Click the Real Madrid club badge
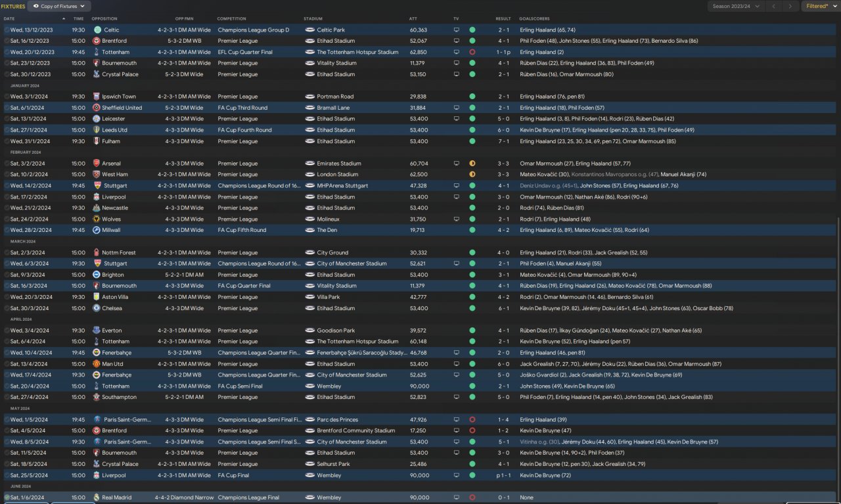841x504 pixels. (97, 497)
